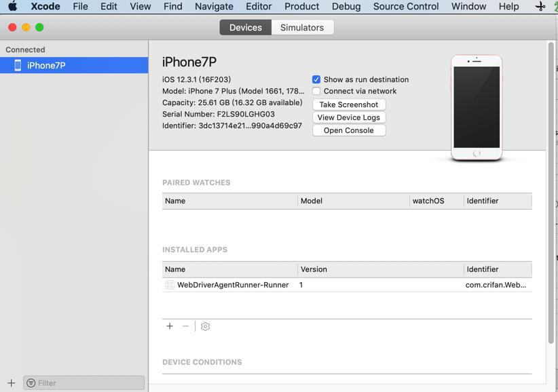Click View Device Logs button

pyautogui.click(x=349, y=117)
